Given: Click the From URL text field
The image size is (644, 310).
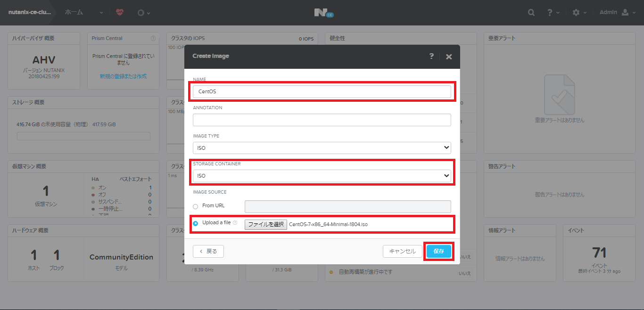Looking at the screenshot, I should coord(348,206).
